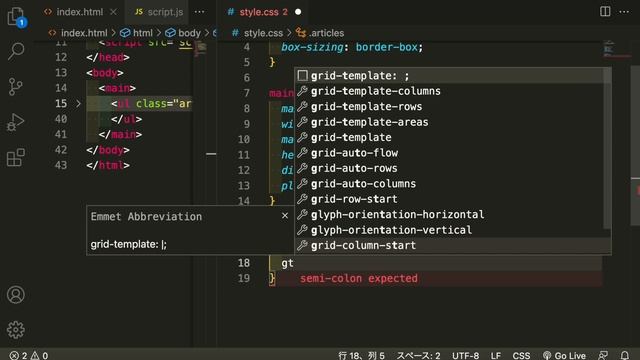
Task: Select grid-auto-flow suggestion
Action: point(449,153)
